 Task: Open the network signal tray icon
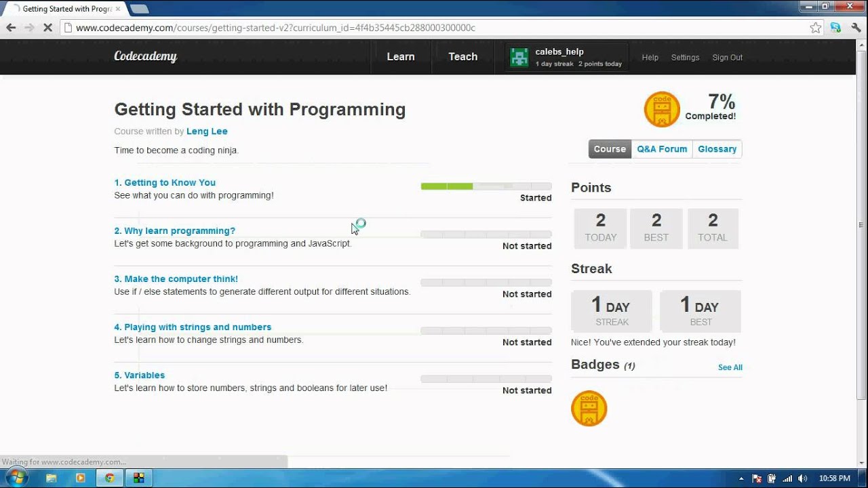(x=788, y=479)
